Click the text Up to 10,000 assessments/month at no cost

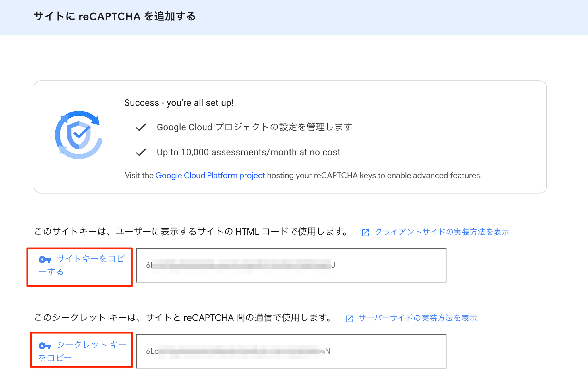(x=248, y=152)
